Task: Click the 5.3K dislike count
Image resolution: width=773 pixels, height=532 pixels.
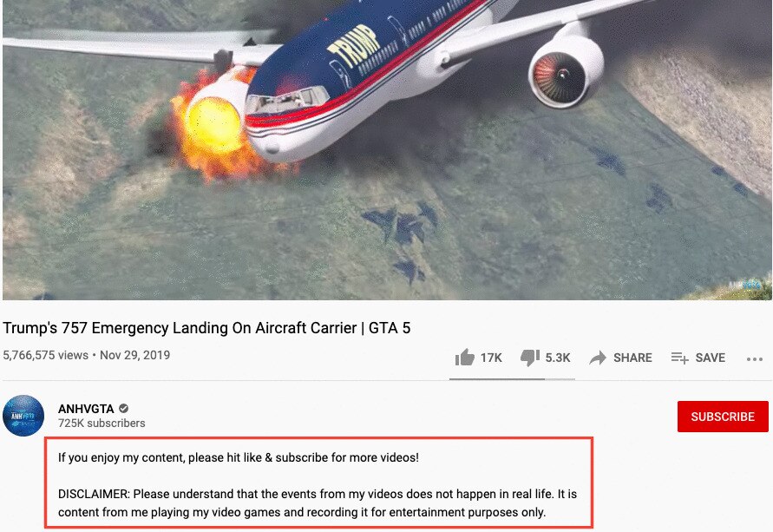Action: click(558, 358)
